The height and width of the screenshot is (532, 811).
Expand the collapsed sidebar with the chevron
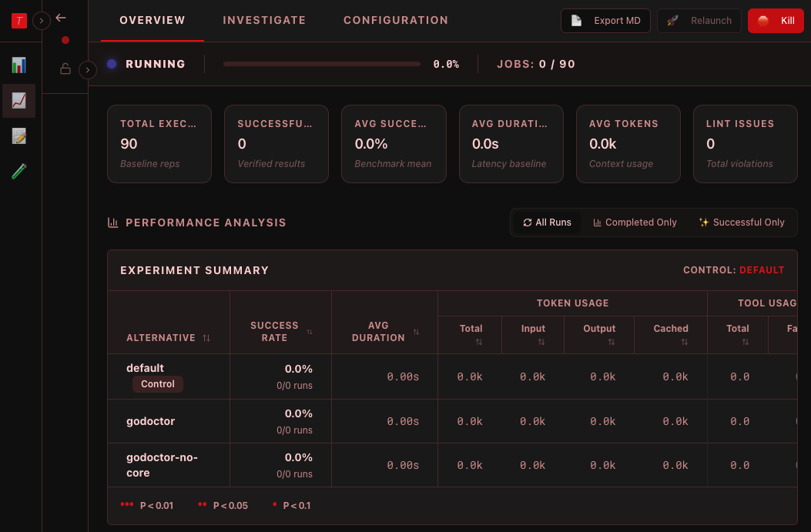[x=87, y=69]
